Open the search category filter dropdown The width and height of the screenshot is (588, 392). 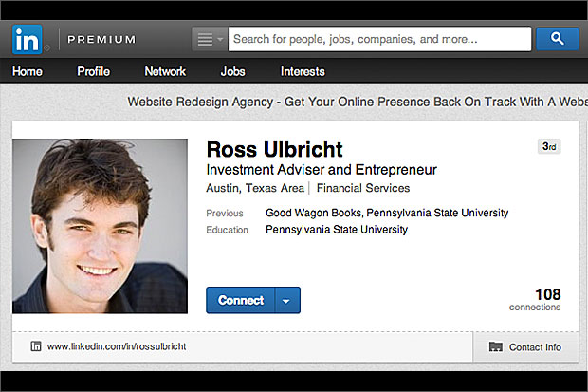tap(209, 39)
